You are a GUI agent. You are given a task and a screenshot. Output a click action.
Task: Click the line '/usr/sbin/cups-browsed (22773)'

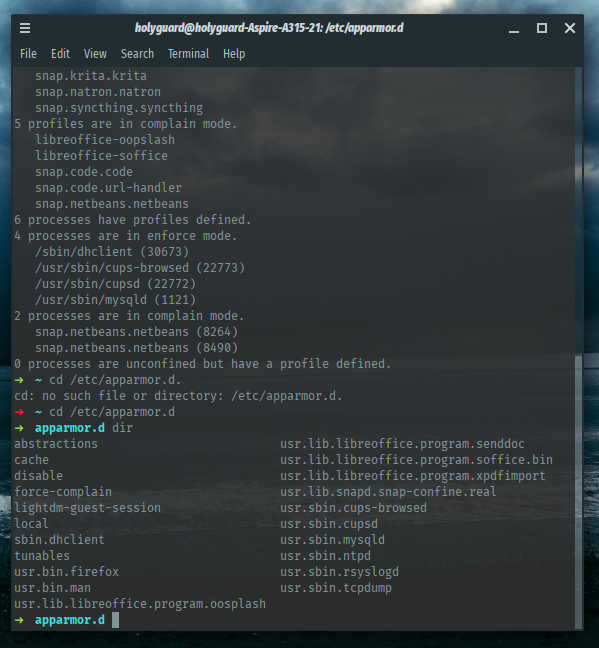pos(140,268)
